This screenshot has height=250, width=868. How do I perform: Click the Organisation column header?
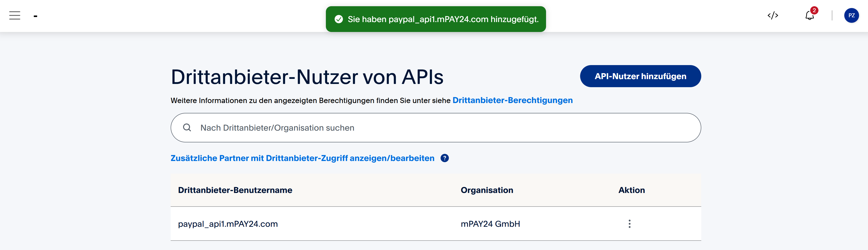click(487, 190)
